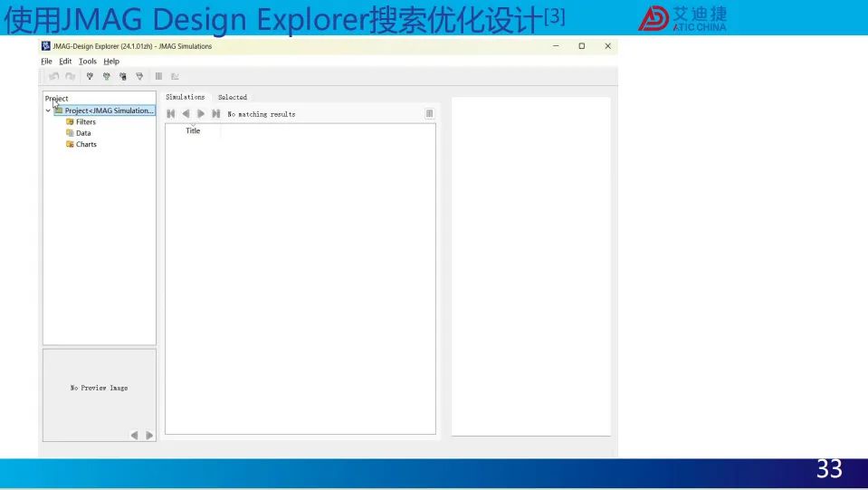Open the Help menu

(x=111, y=62)
